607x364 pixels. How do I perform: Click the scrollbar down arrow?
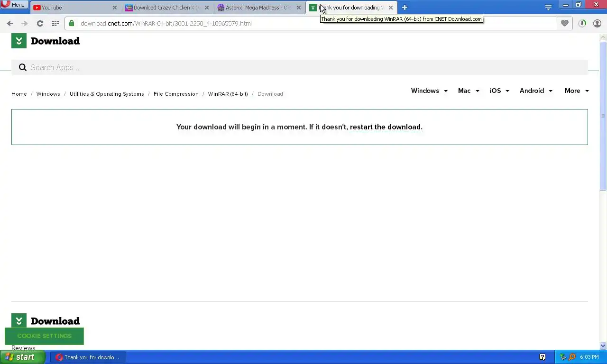click(x=603, y=346)
